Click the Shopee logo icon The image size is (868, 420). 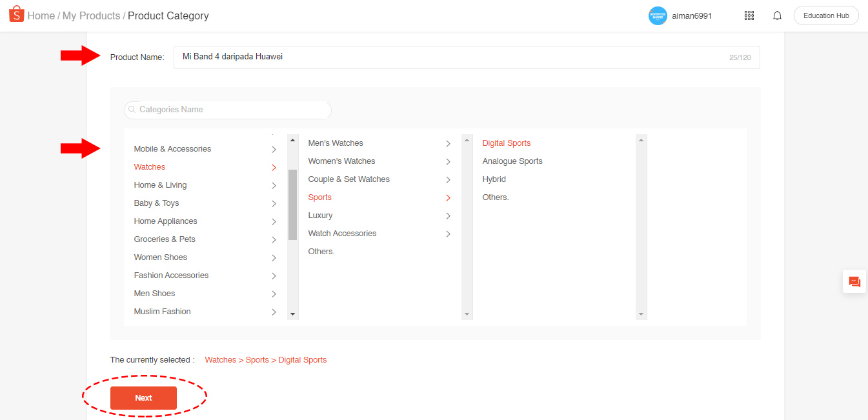[16, 14]
